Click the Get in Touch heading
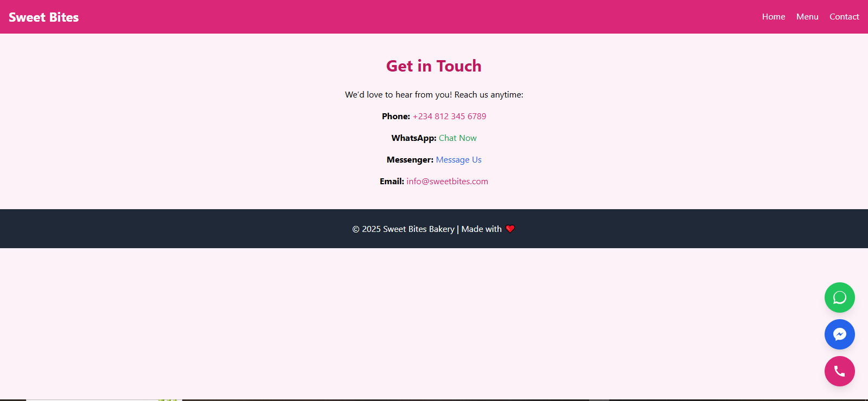The width and height of the screenshot is (868, 401). point(433,66)
